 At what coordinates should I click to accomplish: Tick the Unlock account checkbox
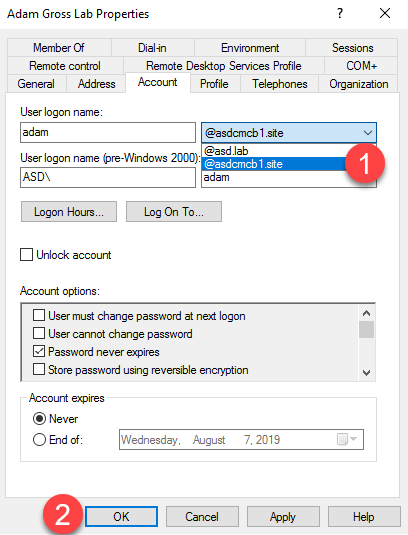27,255
